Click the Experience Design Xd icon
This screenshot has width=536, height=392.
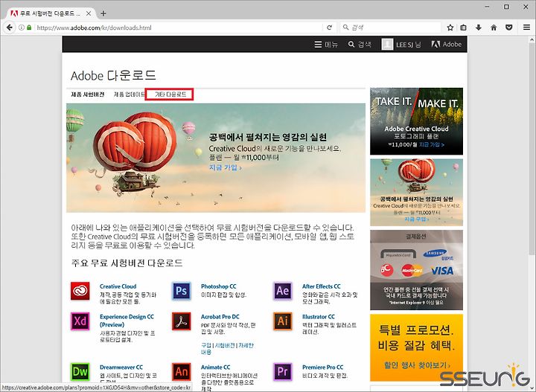[80, 321]
